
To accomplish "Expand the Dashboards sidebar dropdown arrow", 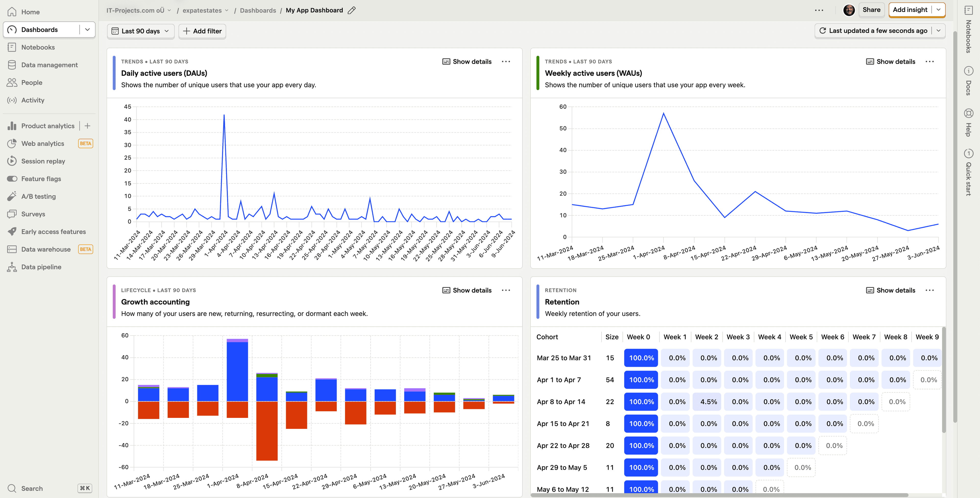I will 88,30.
